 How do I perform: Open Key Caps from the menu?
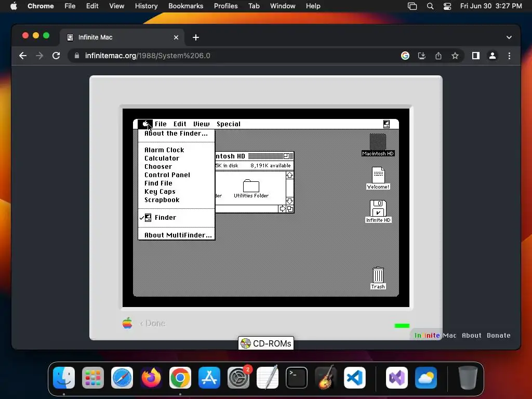click(176, 192)
